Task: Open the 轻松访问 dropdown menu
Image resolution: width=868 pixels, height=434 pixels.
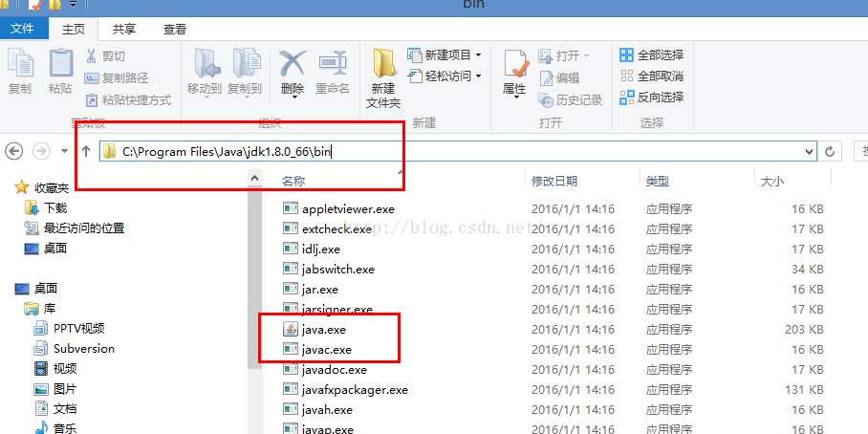Action: pyautogui.click(x=445, y=76)
